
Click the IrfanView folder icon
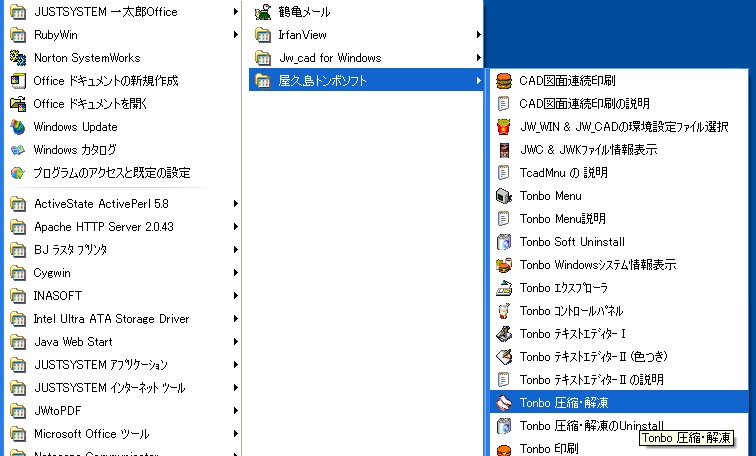(263, 35)
